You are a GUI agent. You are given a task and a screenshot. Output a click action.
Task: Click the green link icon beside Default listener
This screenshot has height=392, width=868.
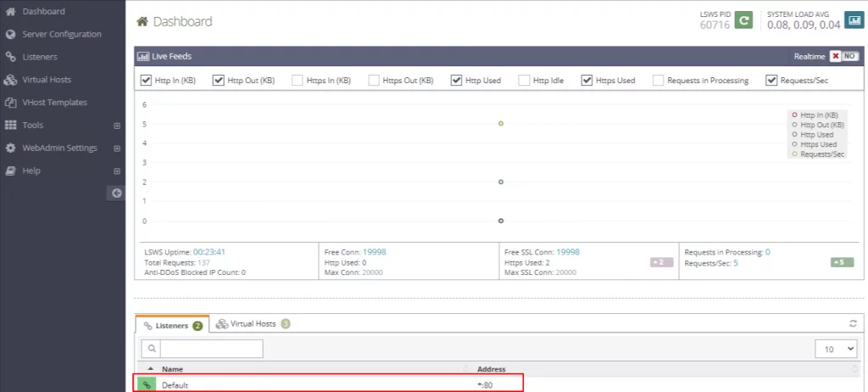point(147,385)
